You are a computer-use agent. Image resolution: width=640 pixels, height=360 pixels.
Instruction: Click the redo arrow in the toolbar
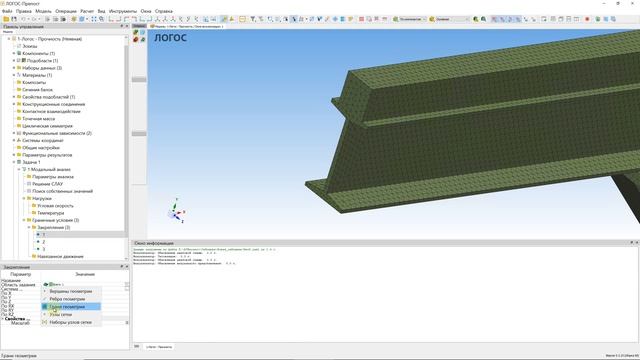pyautogui.click(x=34, y=19)
